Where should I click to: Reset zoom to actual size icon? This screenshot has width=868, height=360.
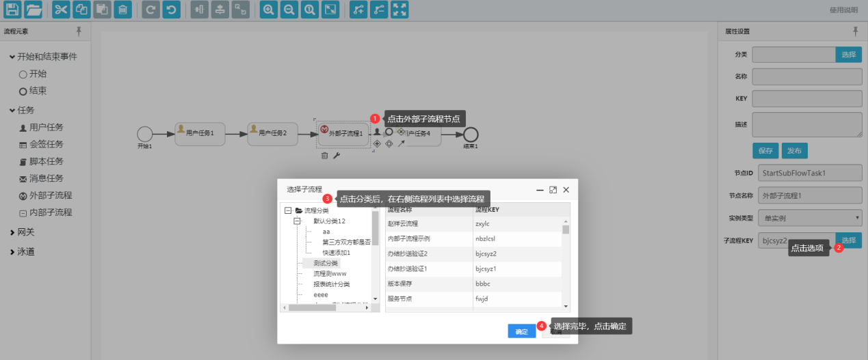point(310,10)
